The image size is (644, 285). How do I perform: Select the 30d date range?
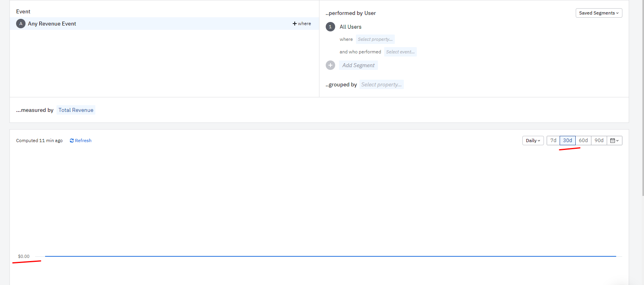coord(567,141)
